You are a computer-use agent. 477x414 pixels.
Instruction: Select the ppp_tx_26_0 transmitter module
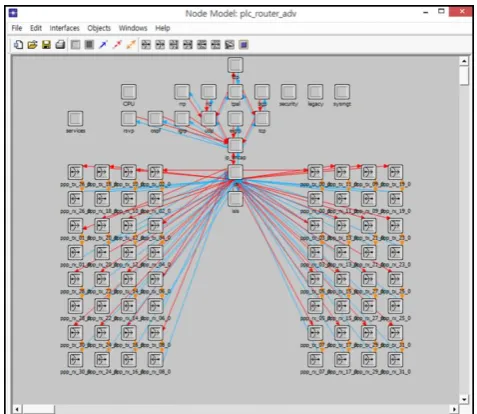75,172
